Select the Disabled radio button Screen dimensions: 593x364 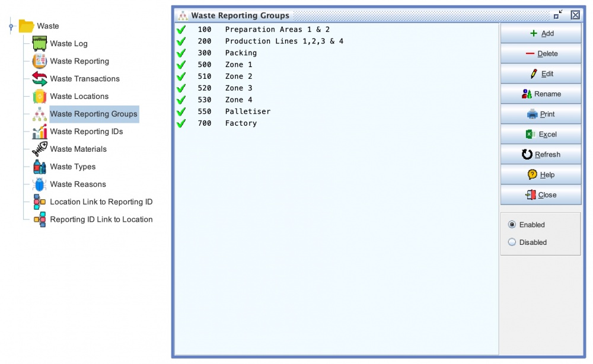pos(512,242)
